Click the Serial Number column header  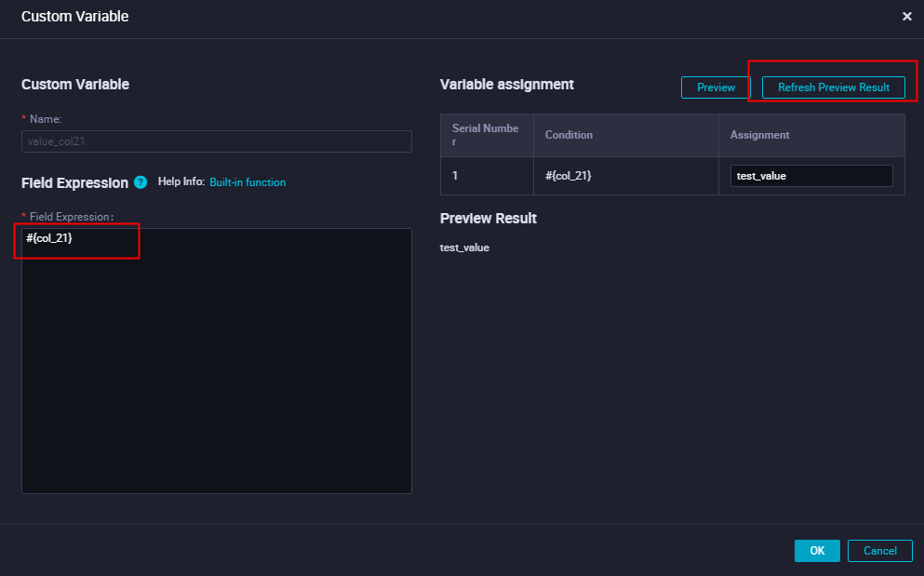486,134
